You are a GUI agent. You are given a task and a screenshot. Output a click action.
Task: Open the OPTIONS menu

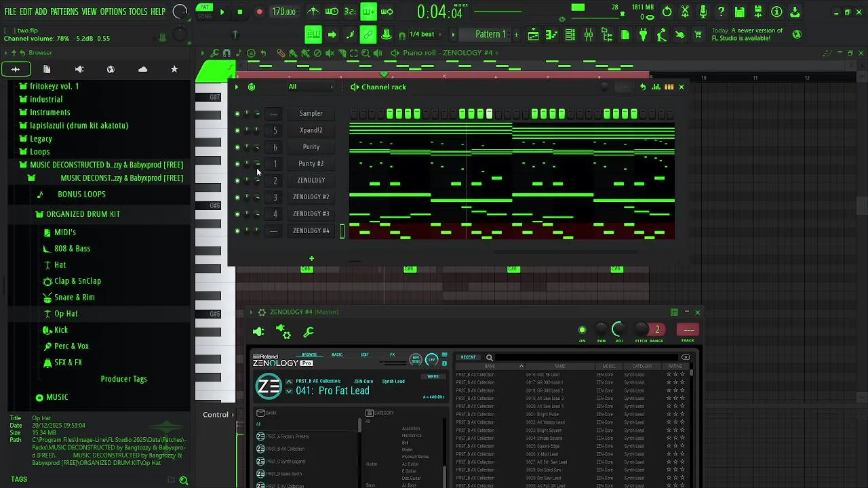click(113, 12)
